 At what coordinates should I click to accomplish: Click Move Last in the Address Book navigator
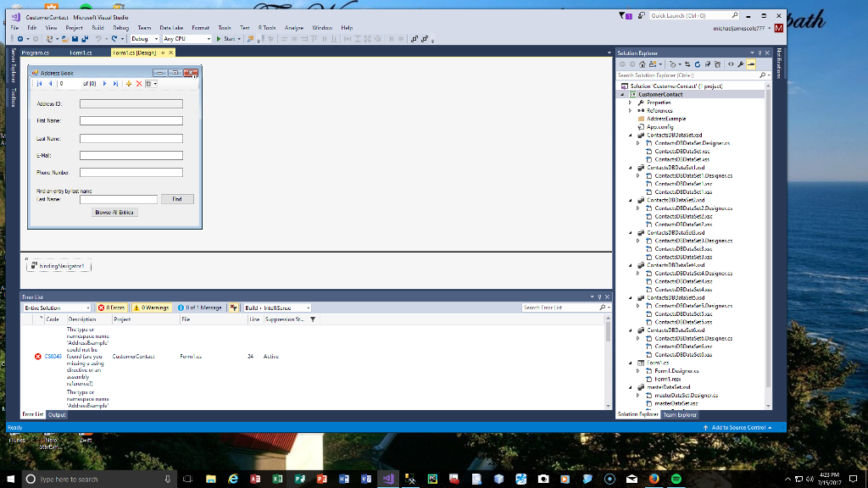tap(115, 84)
